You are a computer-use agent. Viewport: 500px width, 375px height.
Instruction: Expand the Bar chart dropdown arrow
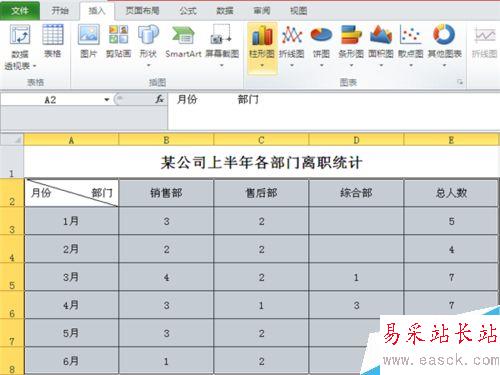coord(351,66)
